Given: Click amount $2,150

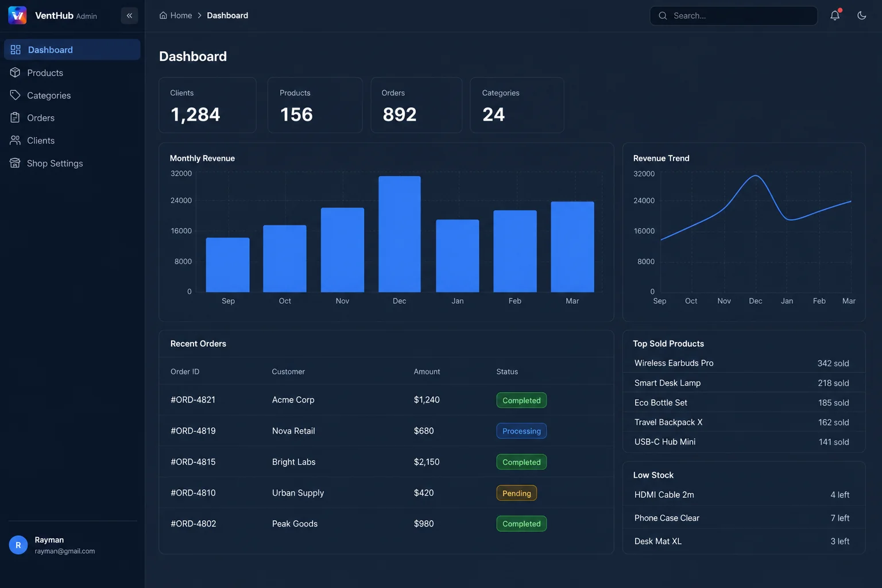Looking at the screenshot, I should pos(427,462).
